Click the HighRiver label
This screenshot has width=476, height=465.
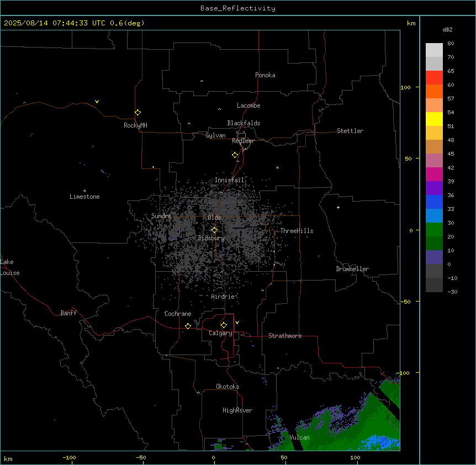tap(237, 410)
